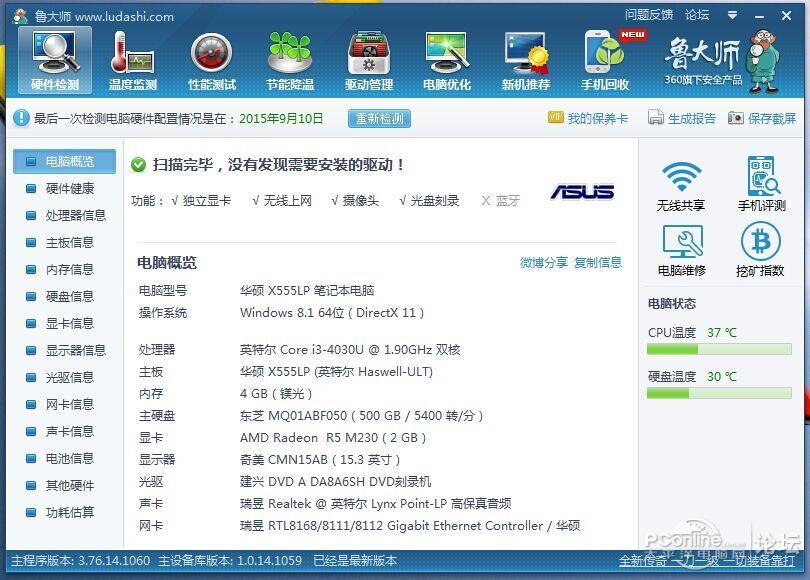Image resolution: width=810 pixels, height=580 pixels.
Task: Click the 华硕 X555LP 笔记本电脑 model text
Action: click(307, 291)
